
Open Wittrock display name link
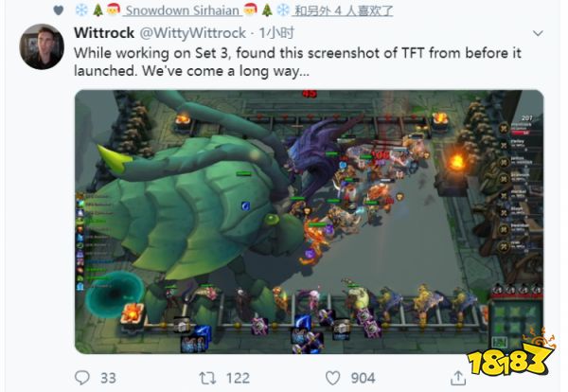point(104,33)
